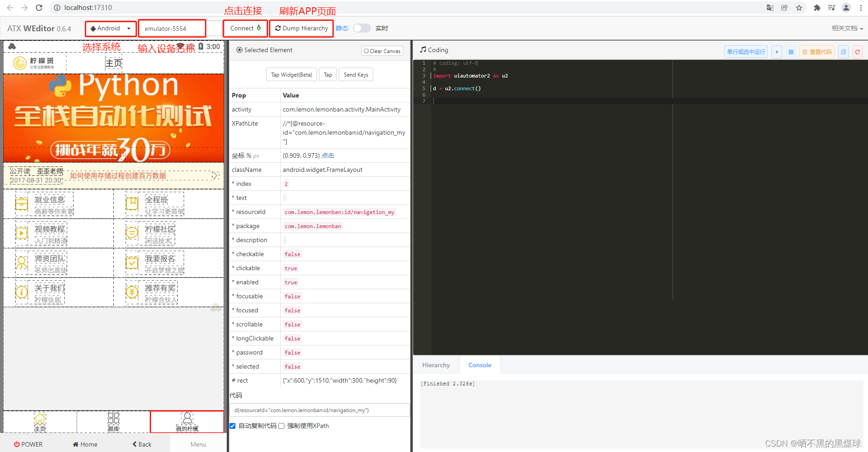Click the browser address bar URL

click(88, 8)
